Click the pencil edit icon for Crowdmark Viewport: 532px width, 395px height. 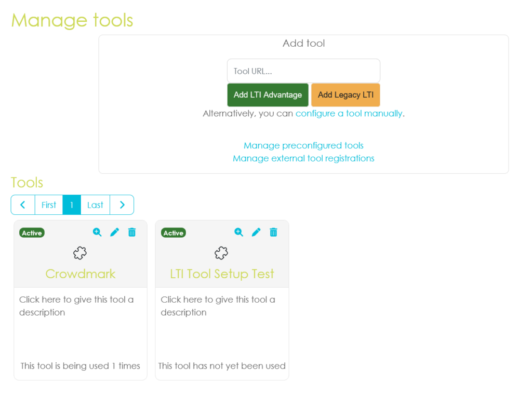[x=115, y=232]
